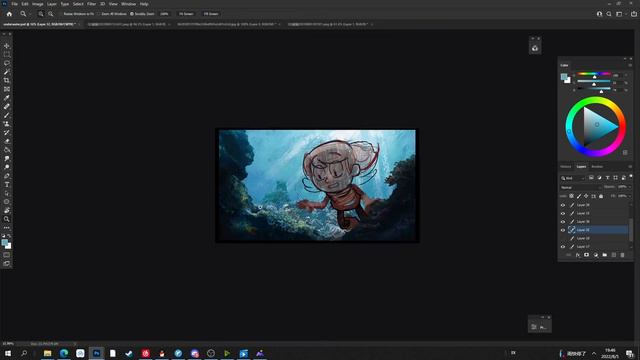This screenshot has width=640, height=360.
Task: Toggle Scrubby Zoom checkbox
Action: (x=132, y=14)
